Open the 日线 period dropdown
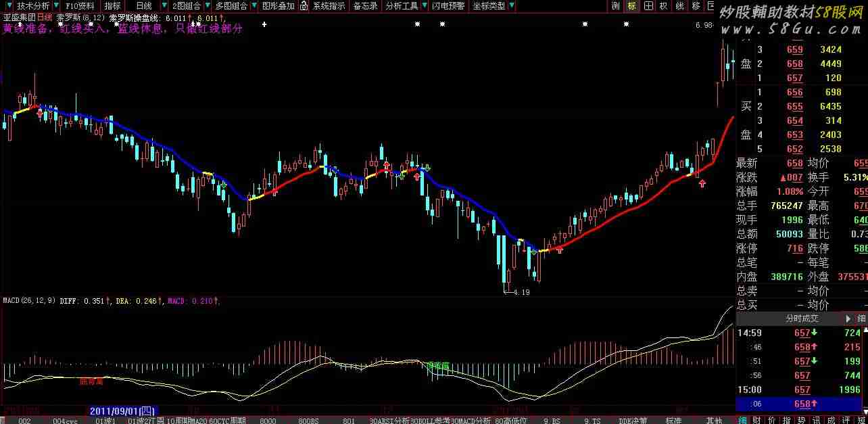This screenshot has width=868, height=424. pyautogui.click(x=143, y=5)
